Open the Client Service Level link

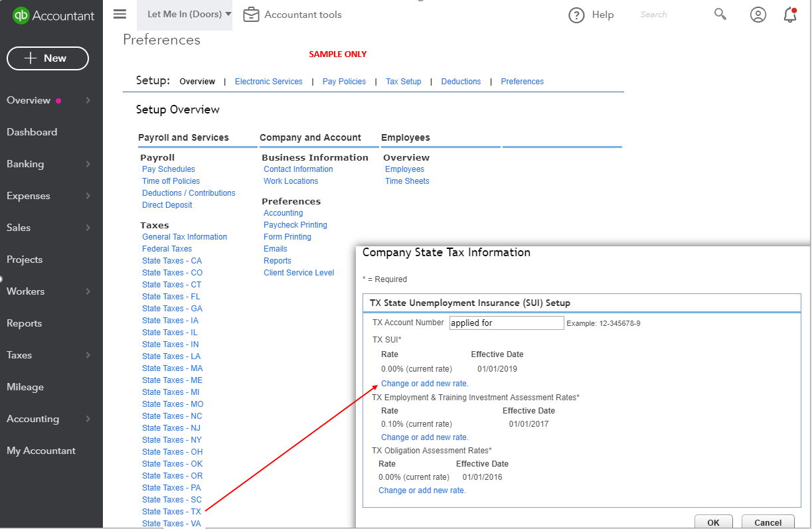[299, 273]
